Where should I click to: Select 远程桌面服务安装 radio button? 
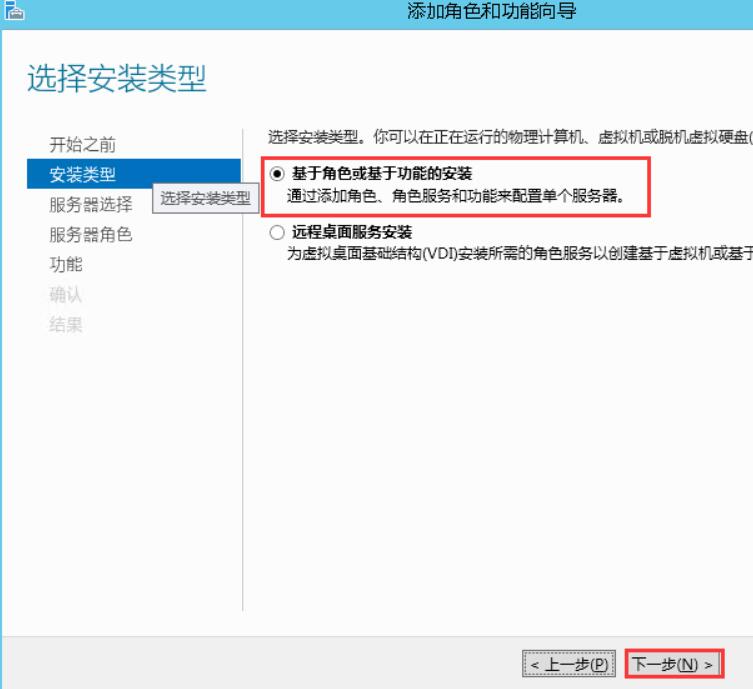click(277, 233)
